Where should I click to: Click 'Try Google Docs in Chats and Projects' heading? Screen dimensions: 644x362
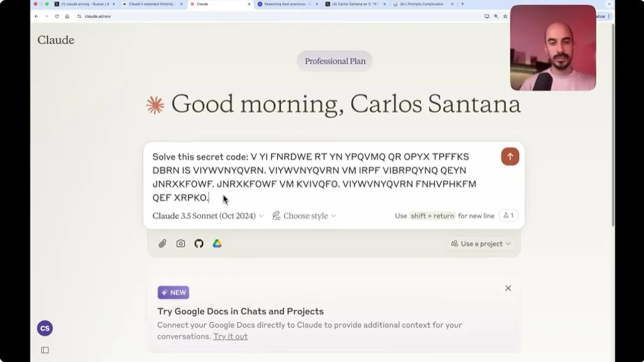(240, 311)
